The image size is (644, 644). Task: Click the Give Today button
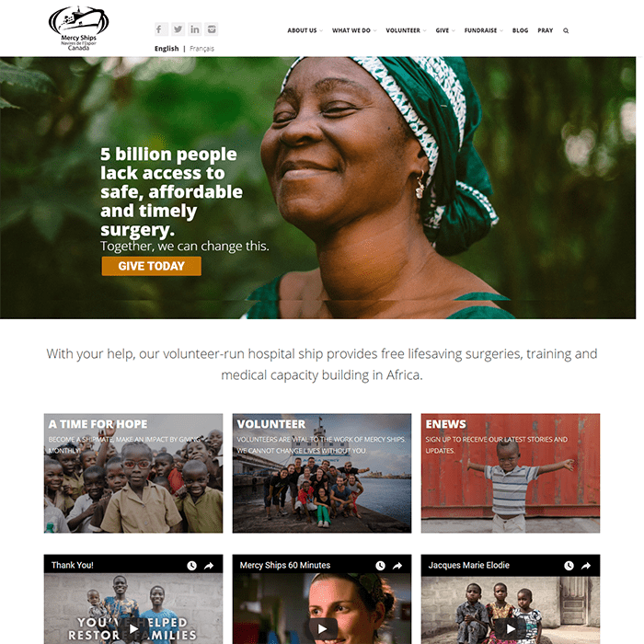coord(152,266)
